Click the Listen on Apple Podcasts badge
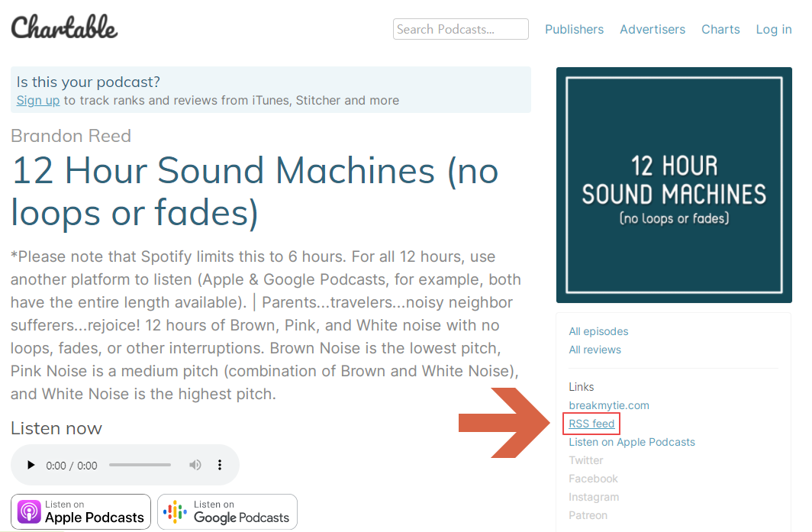The height and width of the screenshot is (532, 812). tap(81, 512)
